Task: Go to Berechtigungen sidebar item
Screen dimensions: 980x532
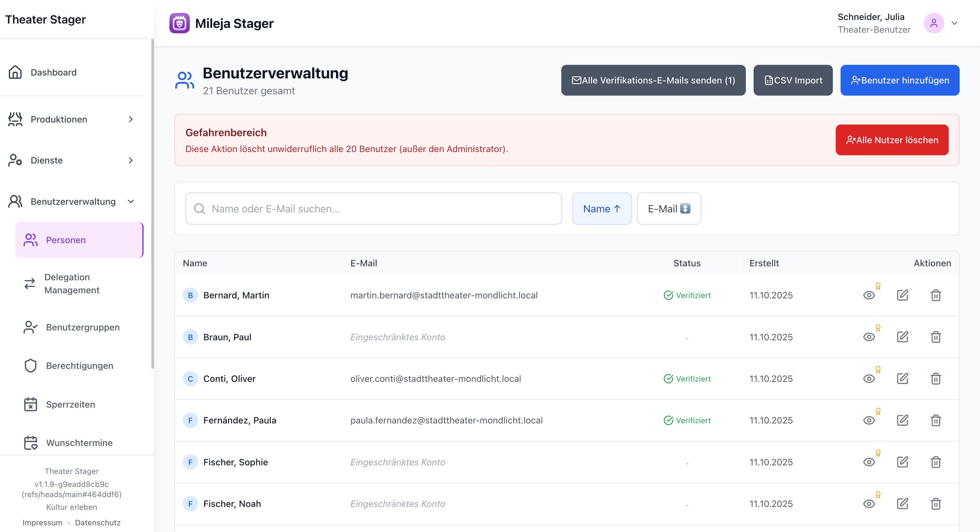Action: point(79,365)
